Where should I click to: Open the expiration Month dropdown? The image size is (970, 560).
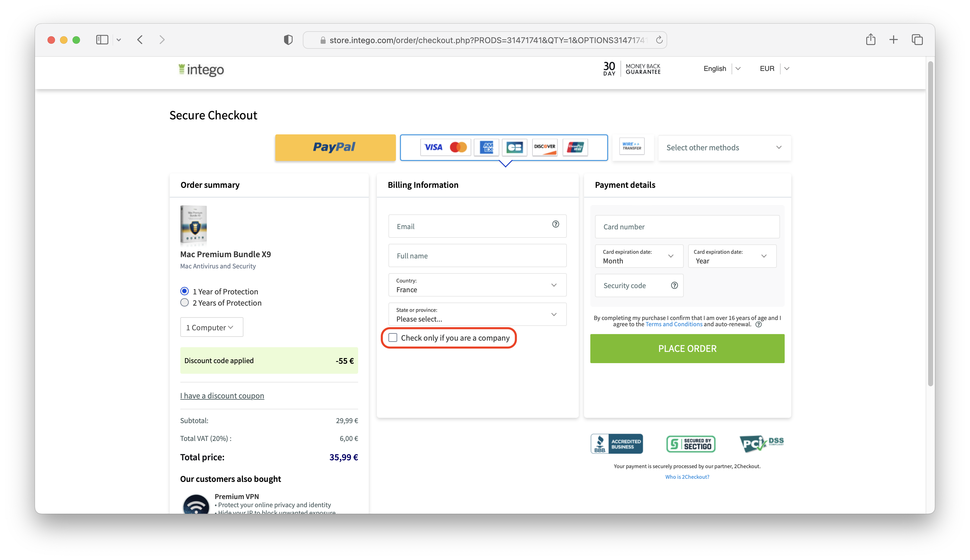[x=639, y=256]
